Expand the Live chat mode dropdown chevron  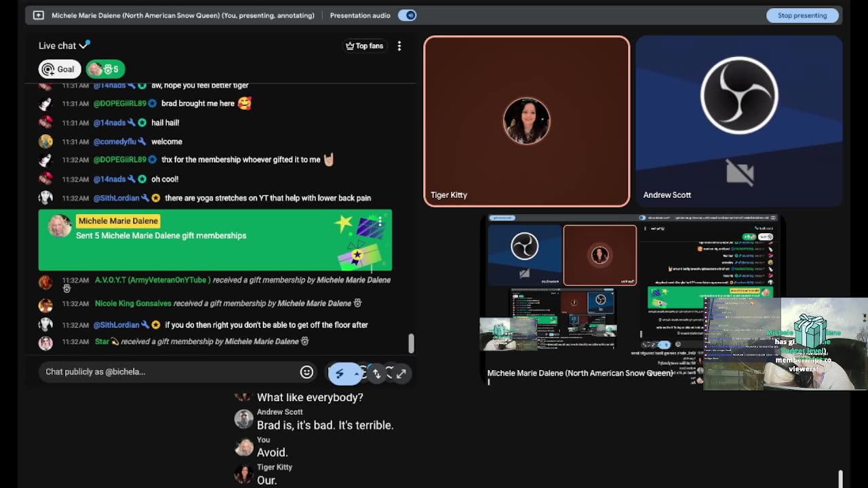pos(84,45)
